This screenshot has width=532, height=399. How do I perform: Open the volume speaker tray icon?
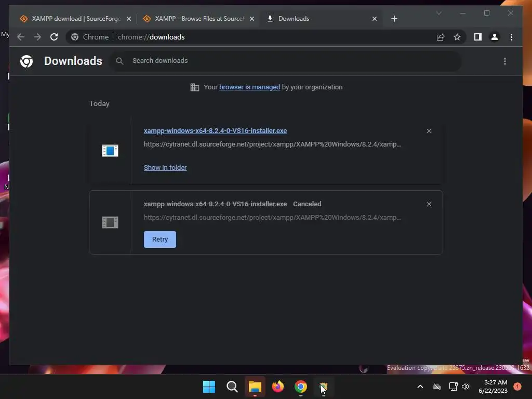point(465,387)
